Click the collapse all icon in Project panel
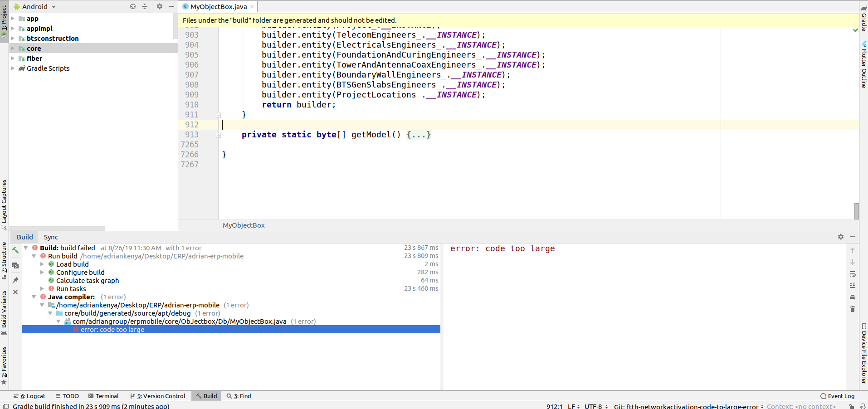Image resolution: width=868 pixels, height=409 pixels. pyautogui.click(x=145, y=6)
